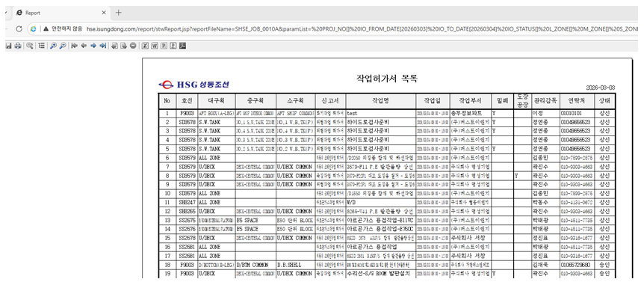Select the 작업허가서 목록 title
Viewport: 644px width, 291px height.
387,78
